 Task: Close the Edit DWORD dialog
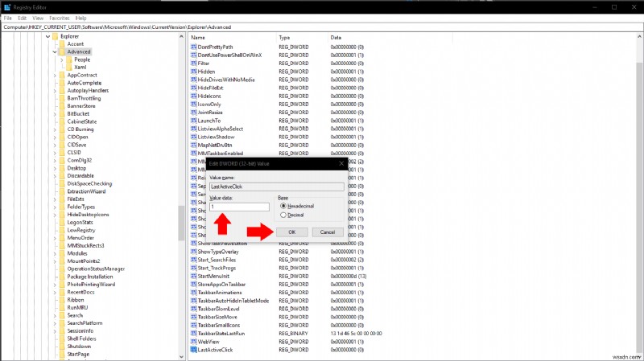pos(341,164)
